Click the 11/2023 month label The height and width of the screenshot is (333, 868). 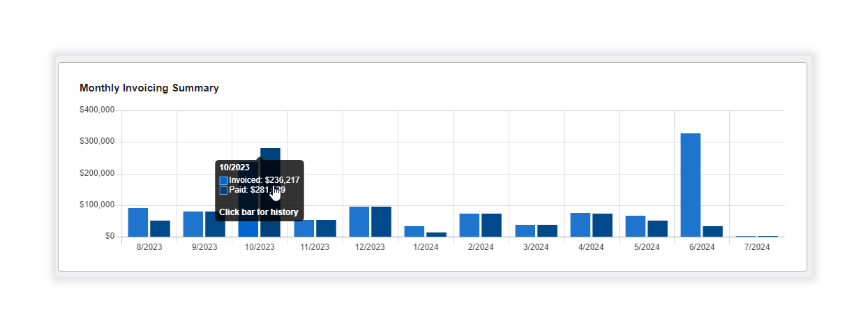click(315, 247)
